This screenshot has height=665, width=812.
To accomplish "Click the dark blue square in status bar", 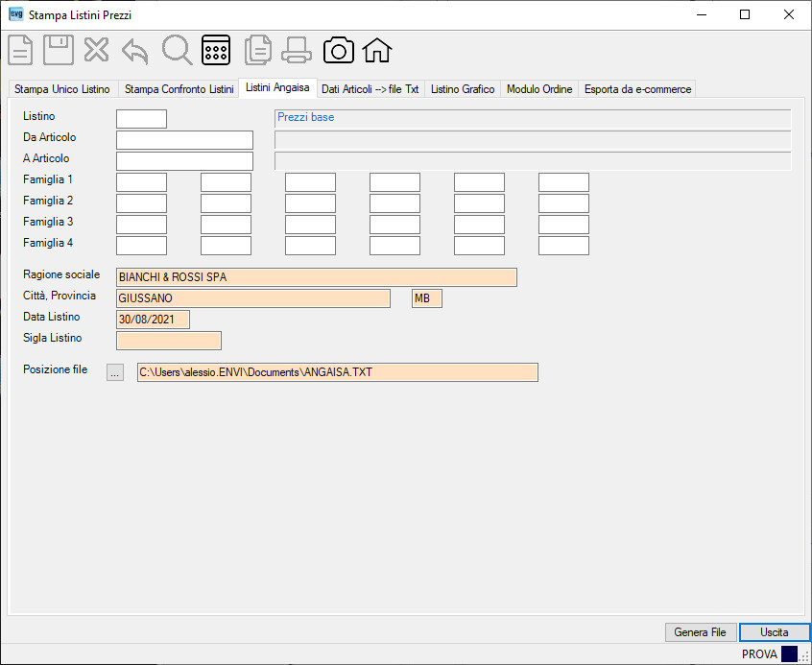I will click(789, 653).
